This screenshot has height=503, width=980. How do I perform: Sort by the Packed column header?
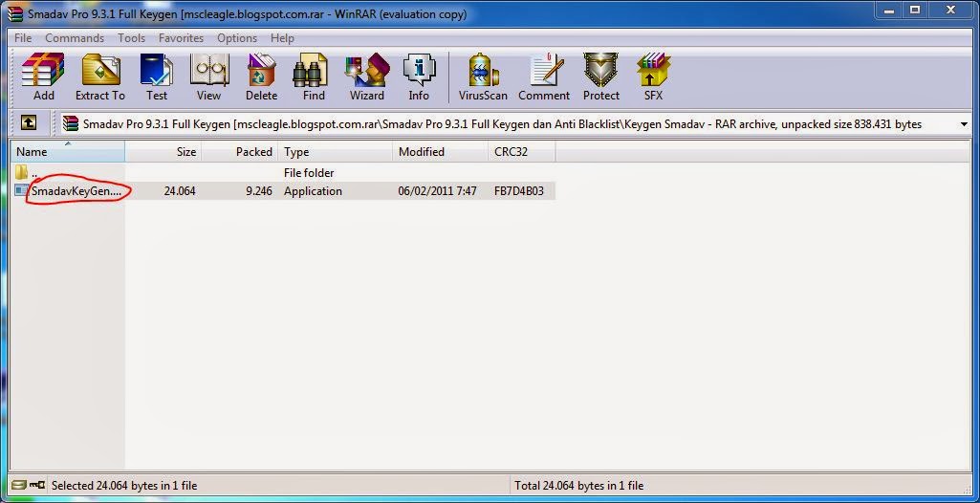tap(239, 152)
